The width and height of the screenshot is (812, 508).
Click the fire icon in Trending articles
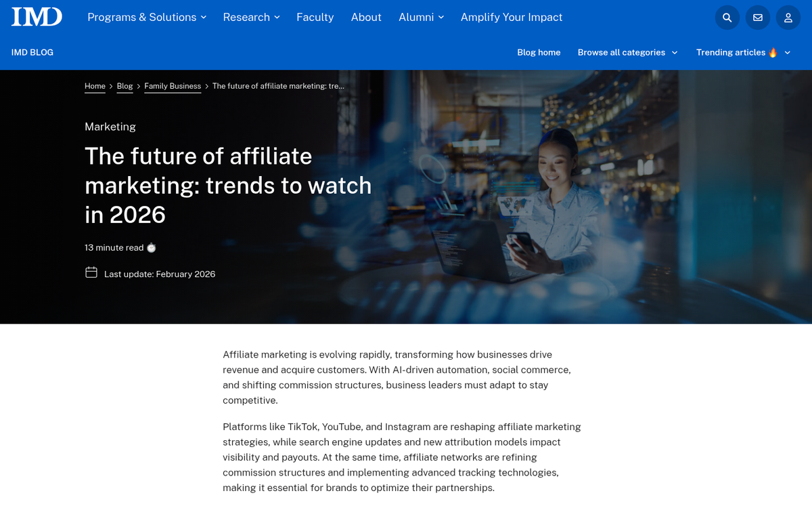(773, 52)
